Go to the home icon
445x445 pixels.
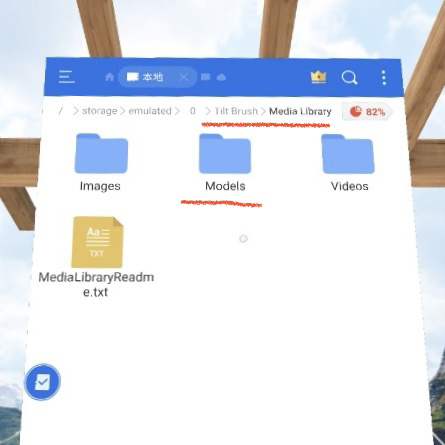[x=110, y=77]
